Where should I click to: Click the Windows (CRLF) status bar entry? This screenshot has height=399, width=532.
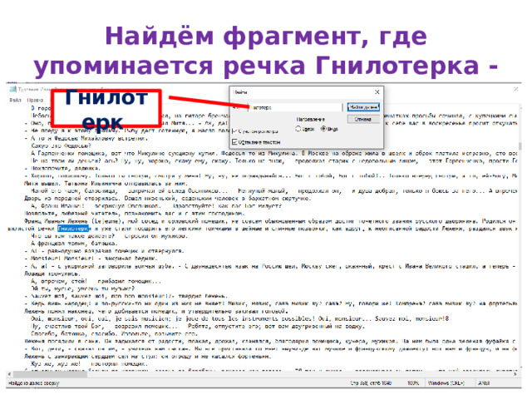[446, 383]
